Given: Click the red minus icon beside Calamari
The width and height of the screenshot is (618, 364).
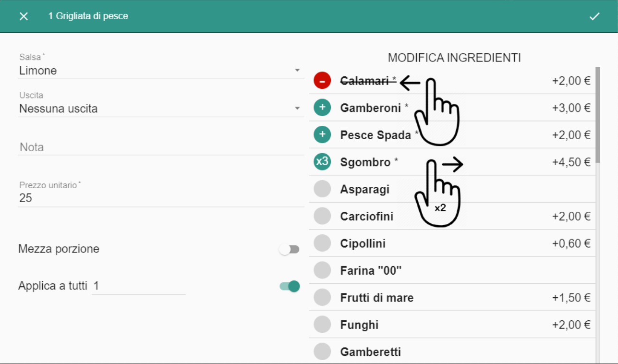Looking at the screenshot, I should pos(322,81).
